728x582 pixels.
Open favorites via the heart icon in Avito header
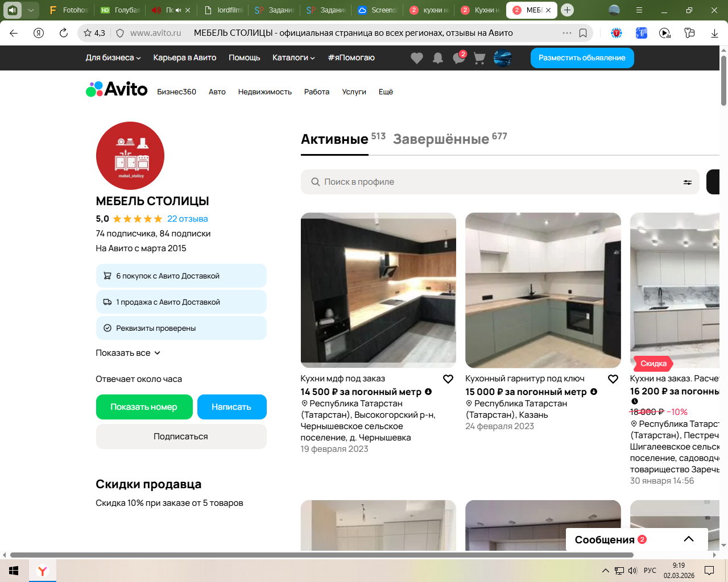tap(417, 58)
